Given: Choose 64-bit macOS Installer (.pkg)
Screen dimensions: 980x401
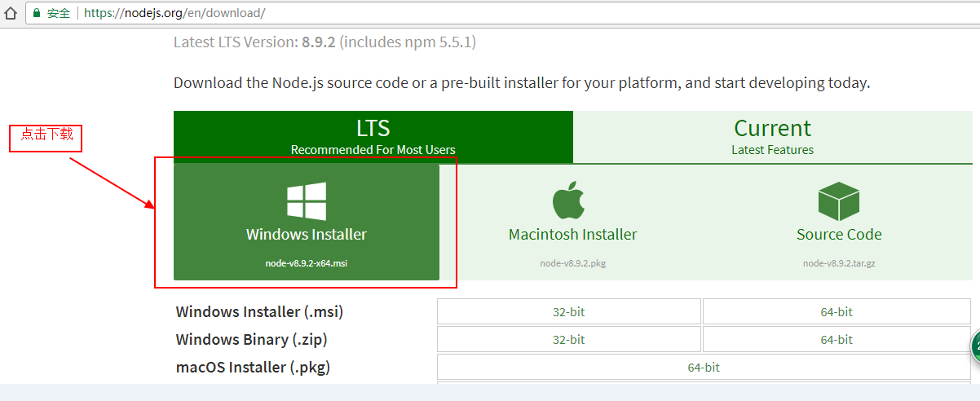Looking at the screenshot, I should [x=704, y=368].
